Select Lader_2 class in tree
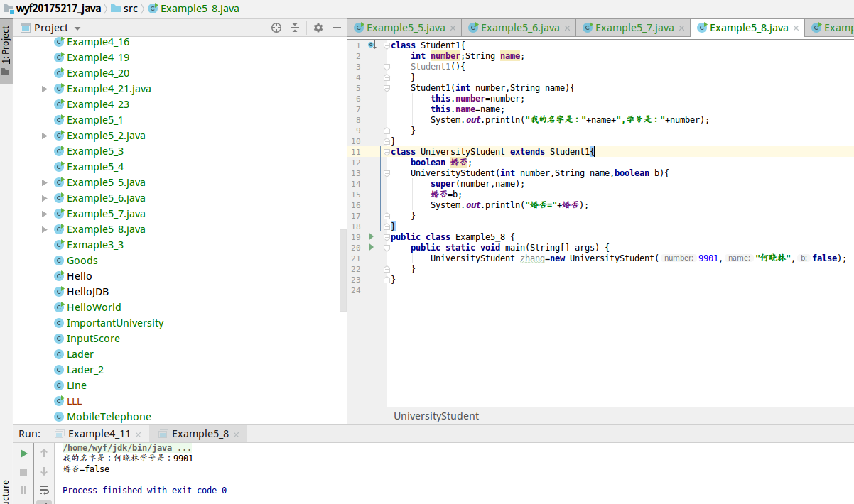This screenshot has width=854, height=504. (85, 370)
